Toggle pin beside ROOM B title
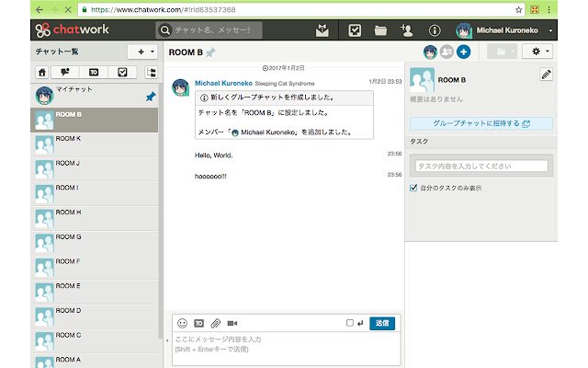The height and width of the screenshot is (368, 588). tap(210, 52)
